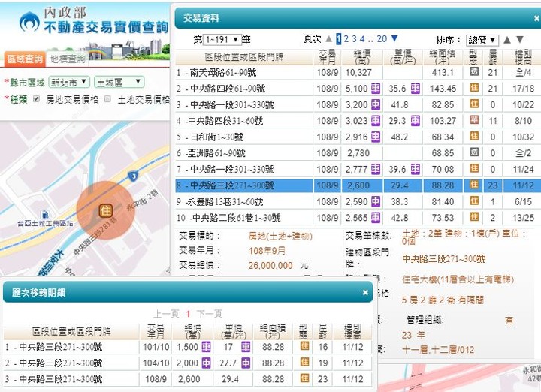Click the residential type icon for 中央路四段61~90號
The image size is (541, 392).
[474, 88]
